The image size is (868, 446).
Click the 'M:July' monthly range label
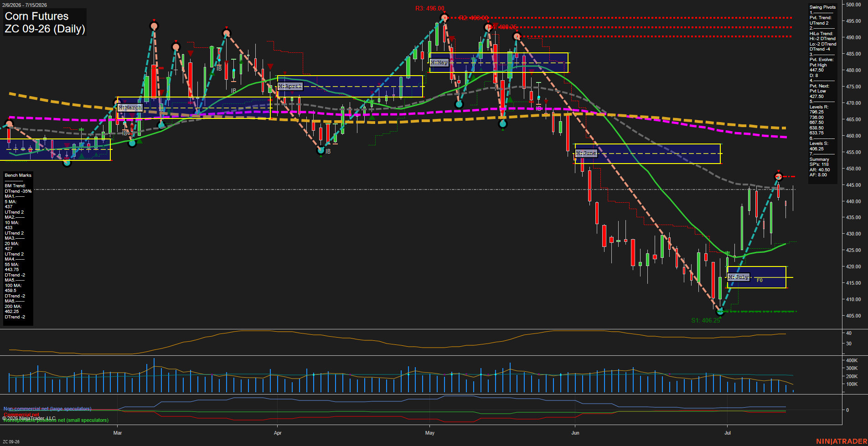(739, 277)
